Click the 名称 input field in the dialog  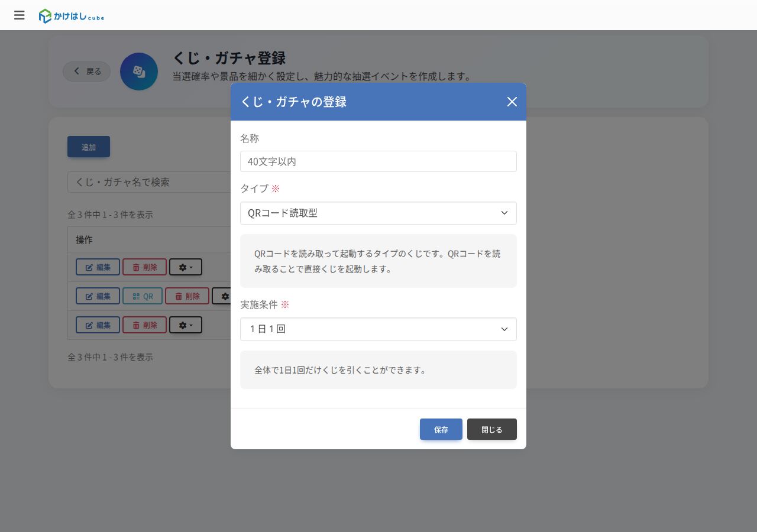pos(378,161)
